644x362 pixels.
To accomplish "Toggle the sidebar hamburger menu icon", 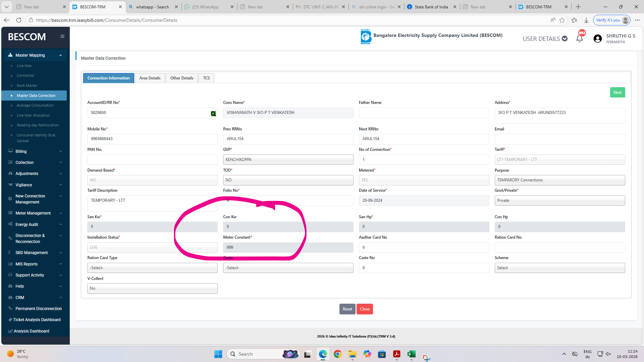I will pyautogui.click(x=62, y=37).
